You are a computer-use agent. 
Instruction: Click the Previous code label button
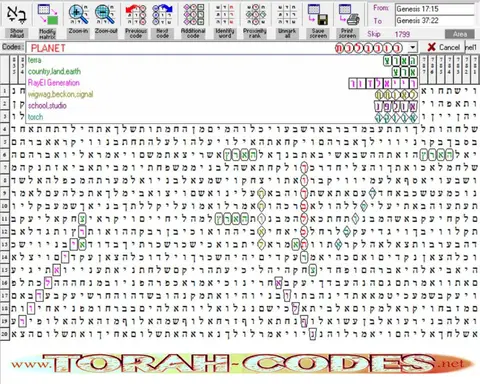(136, 33)
